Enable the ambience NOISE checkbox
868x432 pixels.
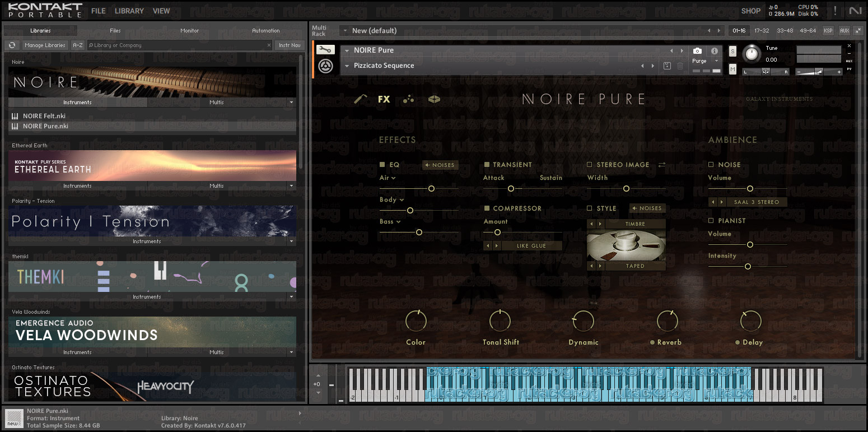click(711, 165)
